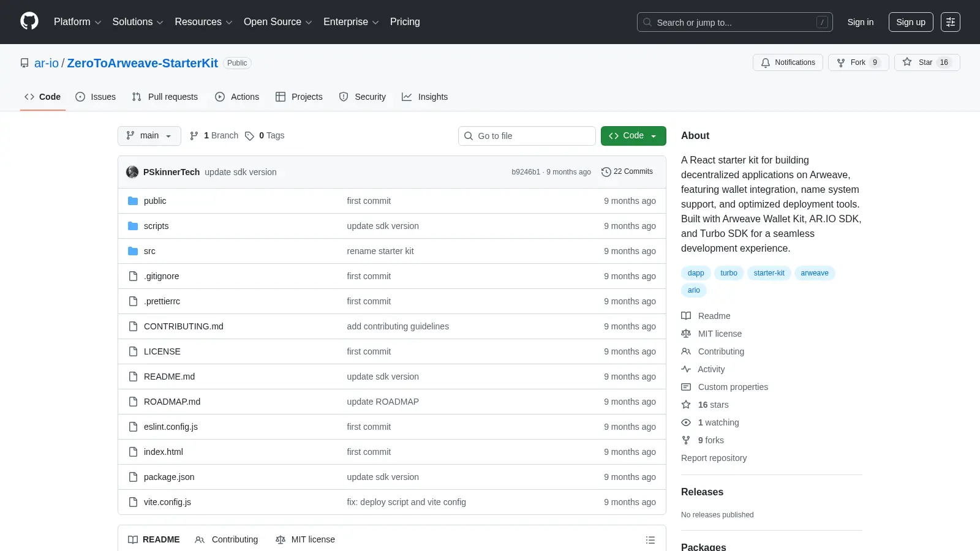Image resolution: width=980 pixels, height=551 pixels.
Task: Click the Custom properties note icon
Action: coord(686,387)
